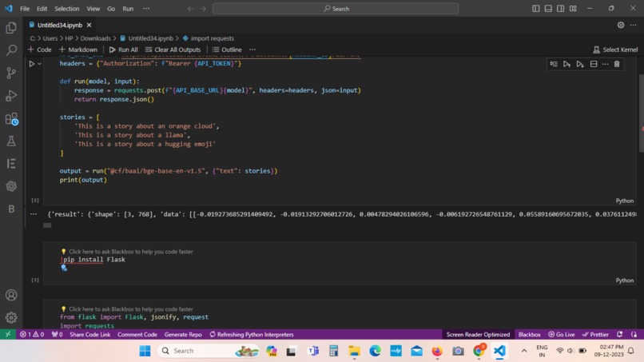Open the File menu
This screenshot has width=644, height=362.
click(25, 9)
